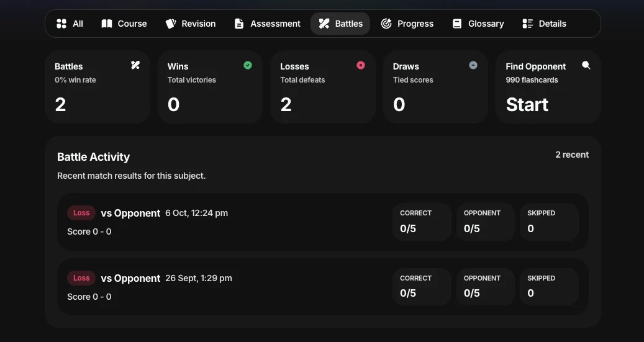Click OPPONENT 0/5 box in 6 Oct row
Viewport: 644px width, 342px height.
point(486,222)
